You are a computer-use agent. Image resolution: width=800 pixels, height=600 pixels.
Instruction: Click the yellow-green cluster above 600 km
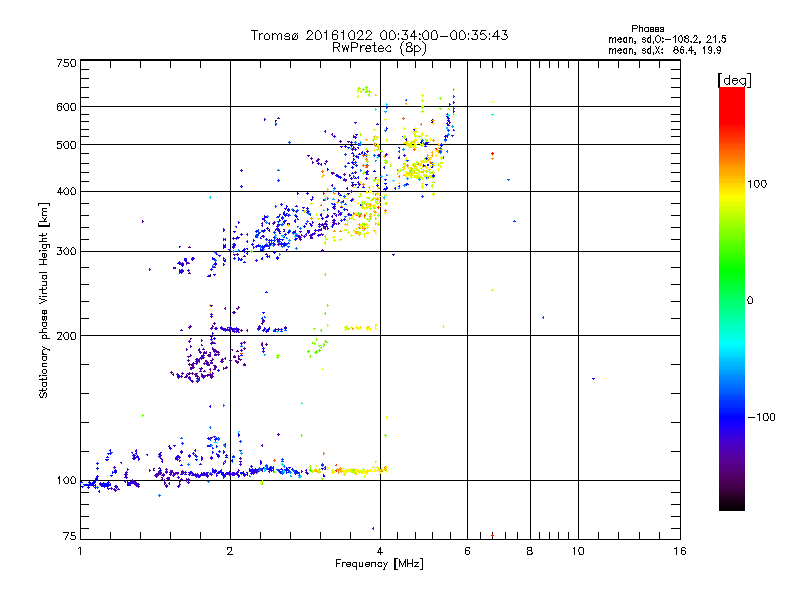pyautogui.click(x=365, y=91)
